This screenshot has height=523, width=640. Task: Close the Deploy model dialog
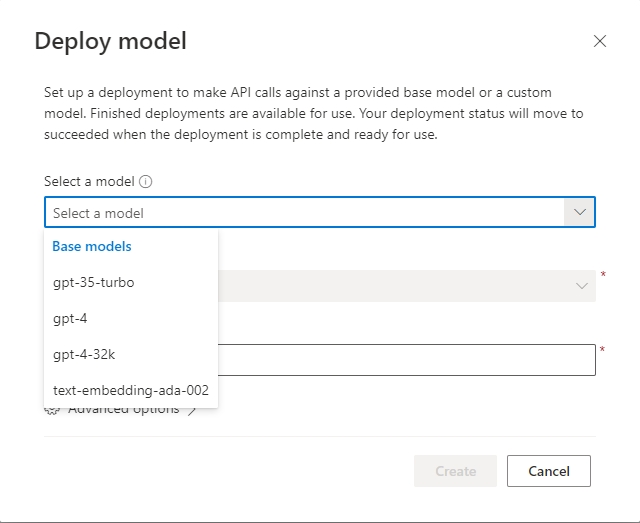(599, 41)
